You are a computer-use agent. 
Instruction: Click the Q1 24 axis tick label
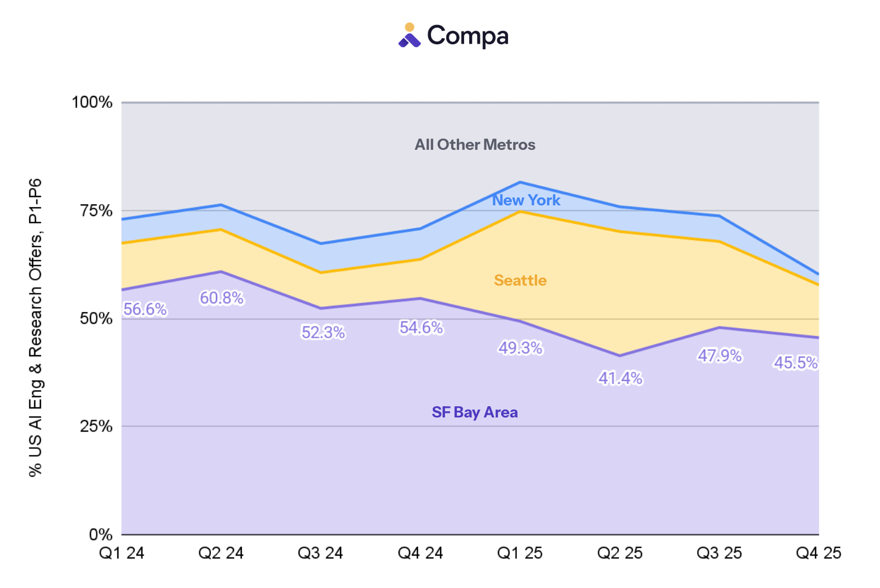pos(121,553)
